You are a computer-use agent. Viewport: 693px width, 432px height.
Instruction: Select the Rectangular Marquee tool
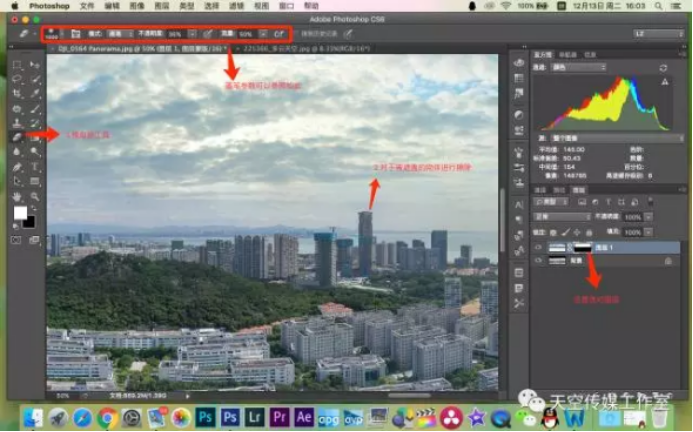point(17,66)
